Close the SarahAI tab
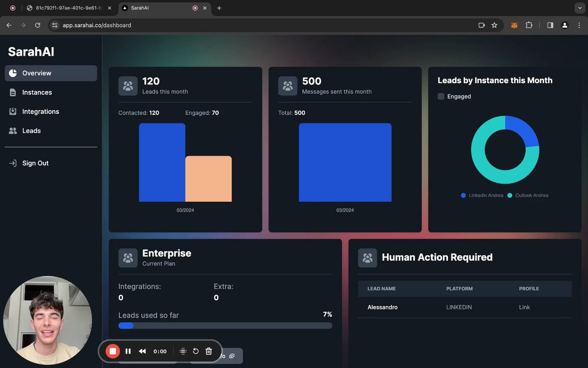This screenshot has height=368, width=588. [205, 8]
